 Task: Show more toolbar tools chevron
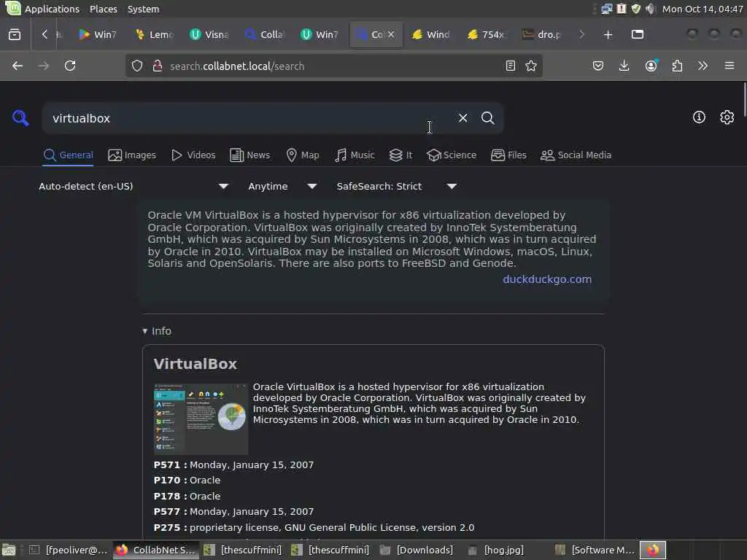pos(703,66)
